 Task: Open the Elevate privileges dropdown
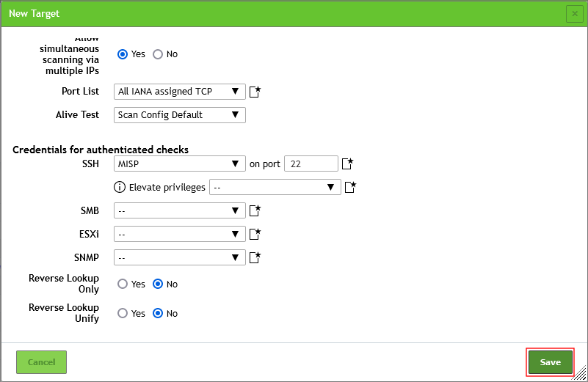click(275, 187)
